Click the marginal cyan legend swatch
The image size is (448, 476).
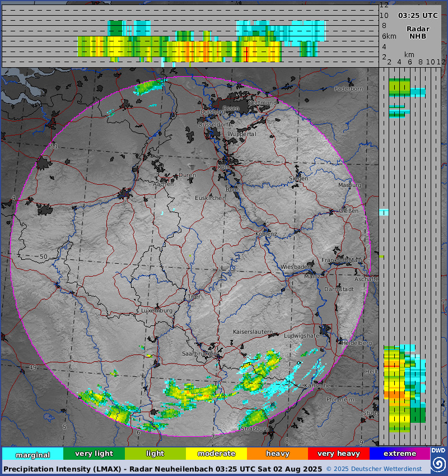(x=33, y=454)
